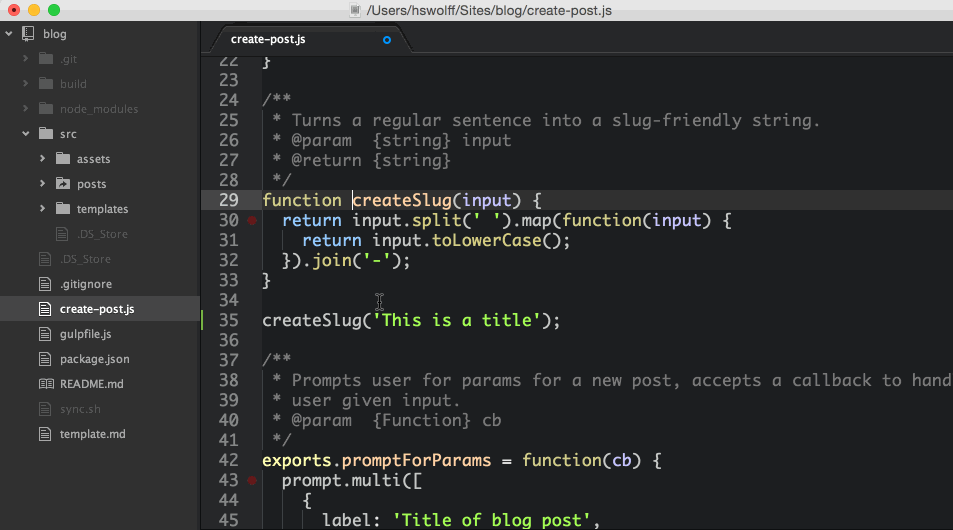
Task: Open the .gitignore file
Action: click(86, 284)
